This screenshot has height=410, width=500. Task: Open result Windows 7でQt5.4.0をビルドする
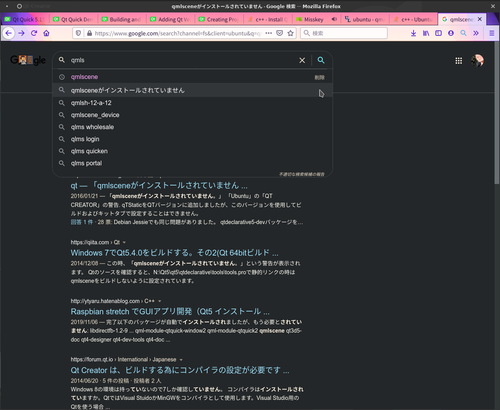tap(174, 253)
